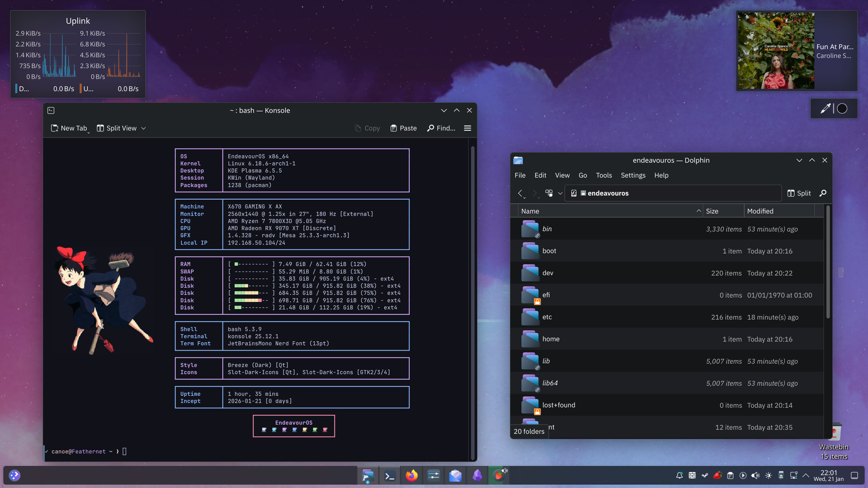Image resolution: width=868 pixels, height=488 pixels.
Task: Toggle Split view in Dolphin
Action: click(x=799, y=193)
